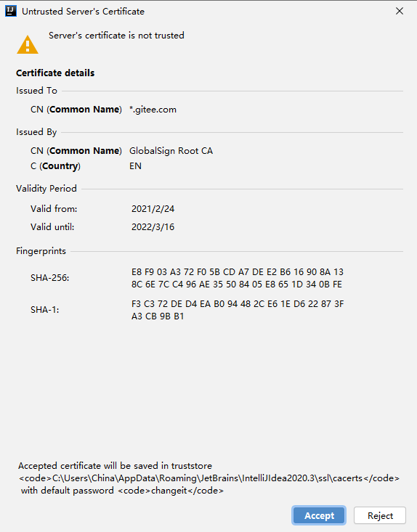This screenshot has height=532, width=417.
Task: Click the Country value EN
Action: pos(135,166)
